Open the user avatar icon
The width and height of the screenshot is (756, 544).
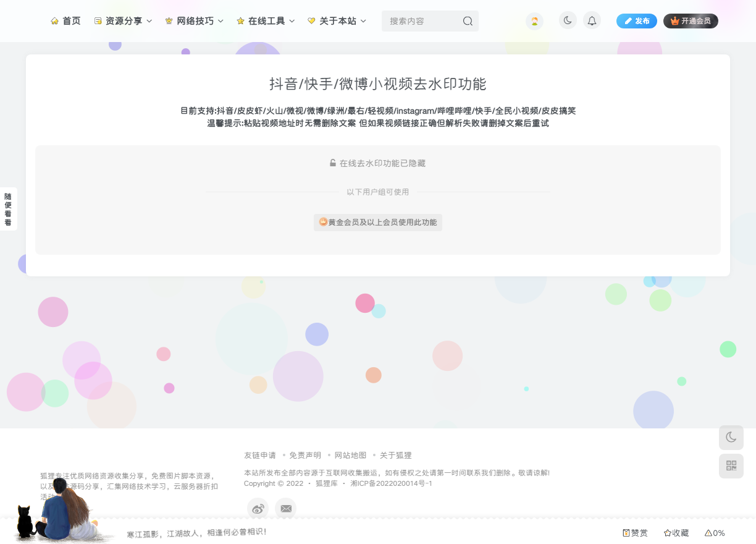(x=534, y=21)
